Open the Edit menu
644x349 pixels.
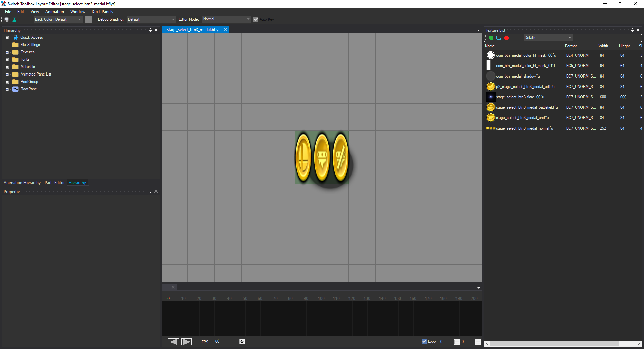[x=21, y=12]
